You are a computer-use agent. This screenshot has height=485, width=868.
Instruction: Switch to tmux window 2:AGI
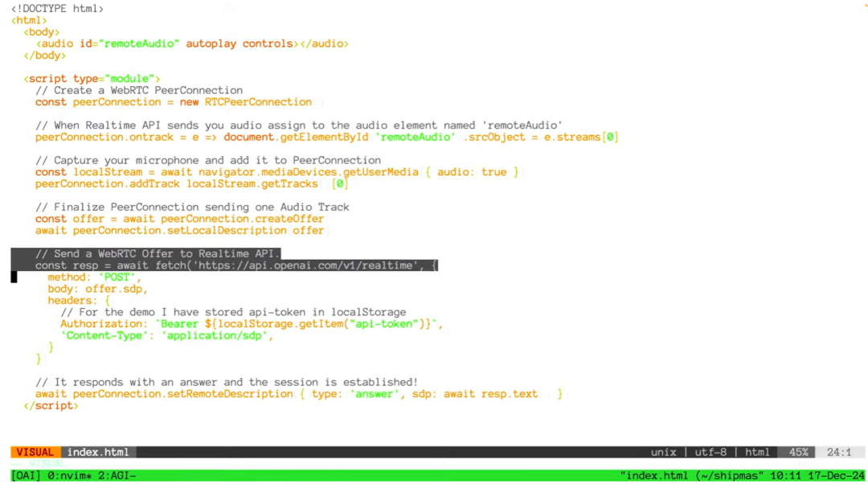[117, 475]
